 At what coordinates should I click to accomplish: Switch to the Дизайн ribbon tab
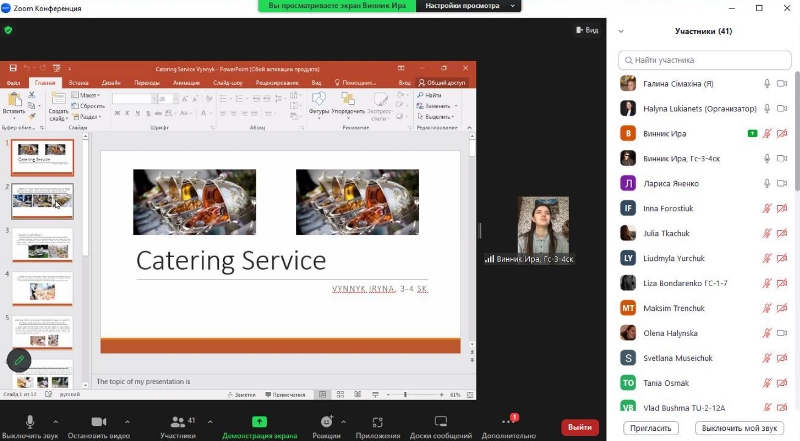coord(111,83)
